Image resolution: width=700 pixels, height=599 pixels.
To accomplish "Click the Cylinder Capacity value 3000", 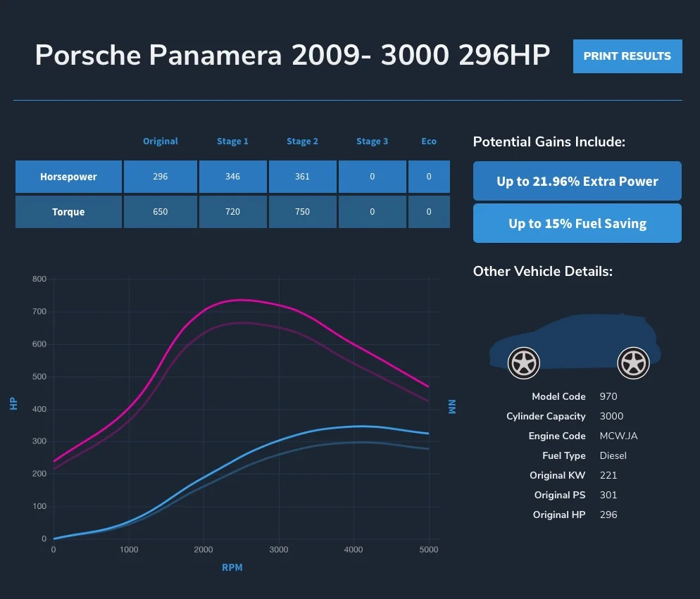I will [x=611, y=416].
